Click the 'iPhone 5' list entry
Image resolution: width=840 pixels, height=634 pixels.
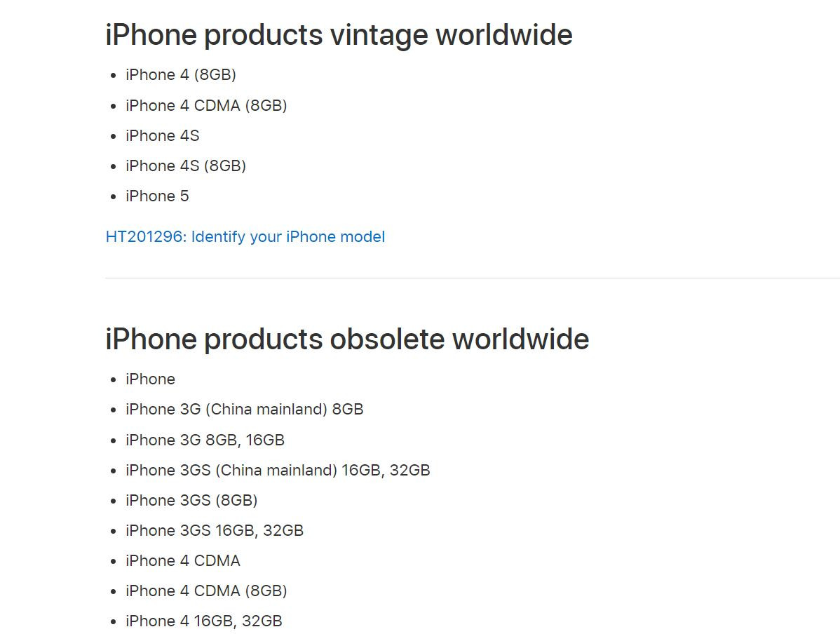157,196
